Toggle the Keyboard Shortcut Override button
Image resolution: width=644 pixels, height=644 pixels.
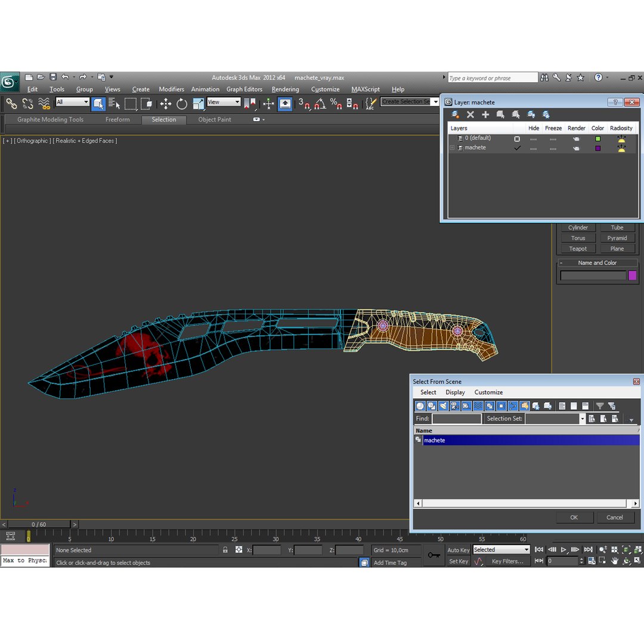click(284, 104)
